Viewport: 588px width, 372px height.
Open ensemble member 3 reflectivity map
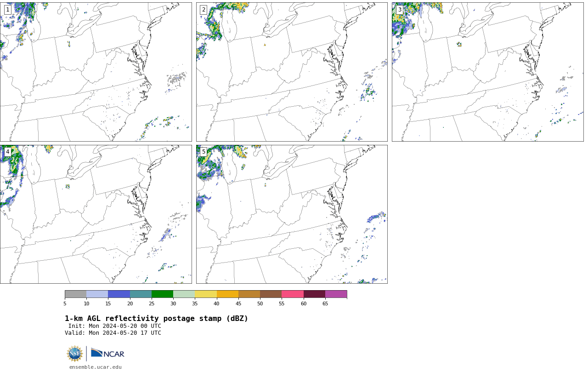tap(487, 72)
